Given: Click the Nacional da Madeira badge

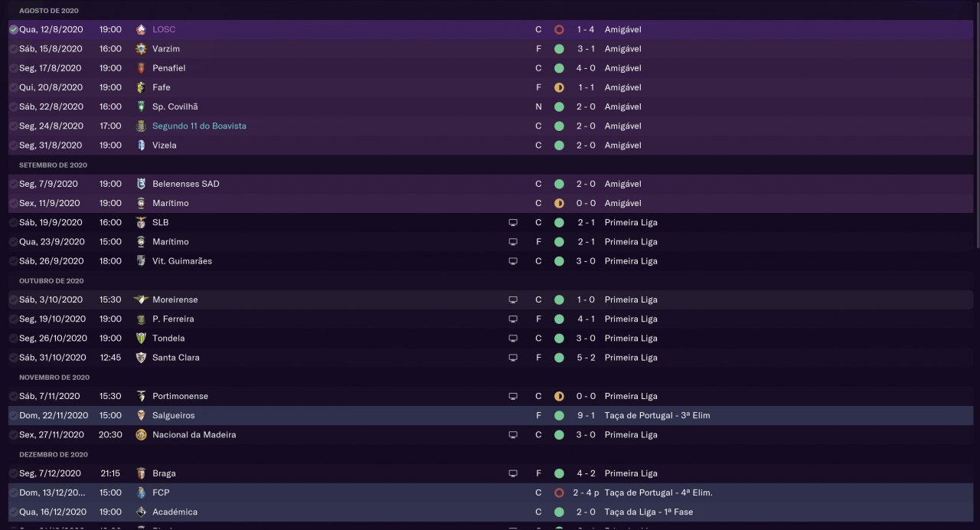Looking at the screenshot, I should point(141,435).
